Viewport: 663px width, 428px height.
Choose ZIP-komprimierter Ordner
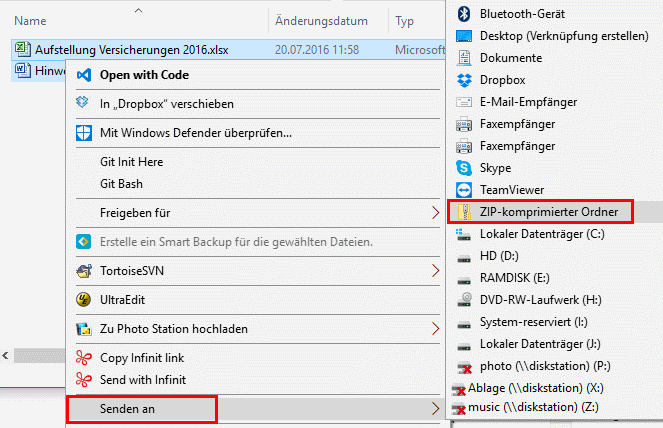(x=541, y=212)
